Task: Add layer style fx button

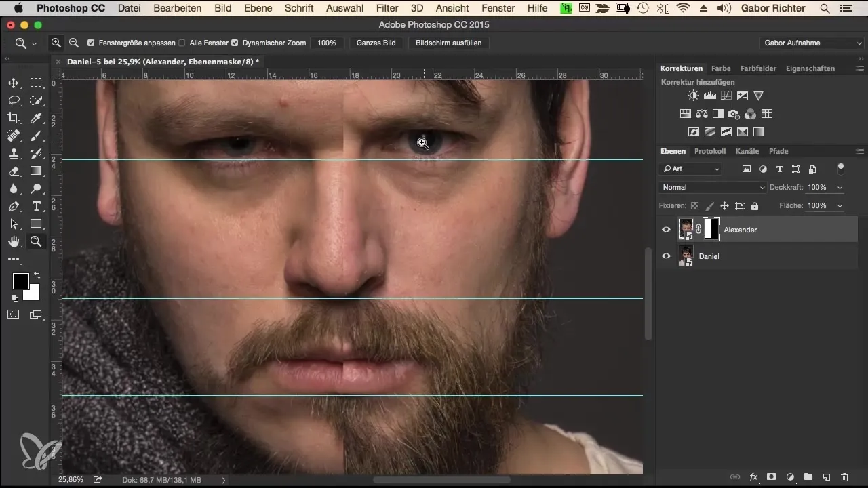Action: 753,477
